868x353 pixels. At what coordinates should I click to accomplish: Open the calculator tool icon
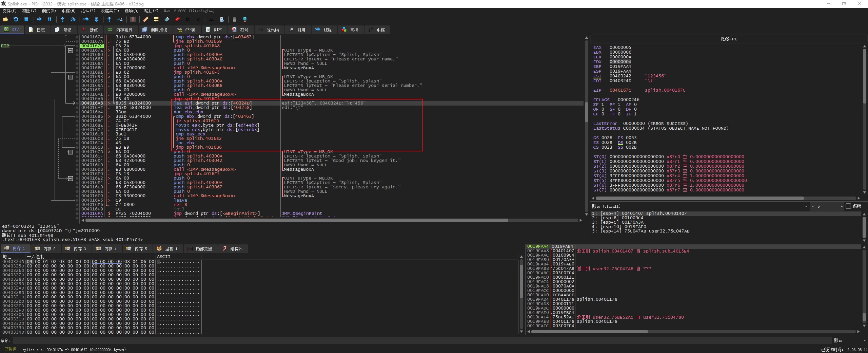(234, 19)
